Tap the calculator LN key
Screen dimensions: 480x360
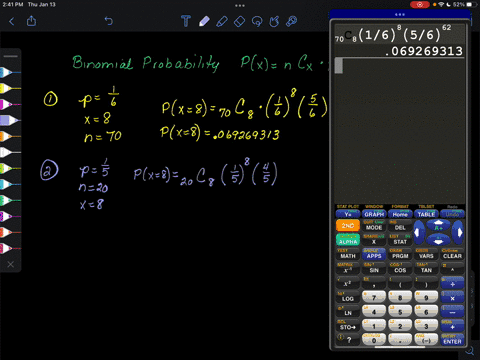(348, 313)
